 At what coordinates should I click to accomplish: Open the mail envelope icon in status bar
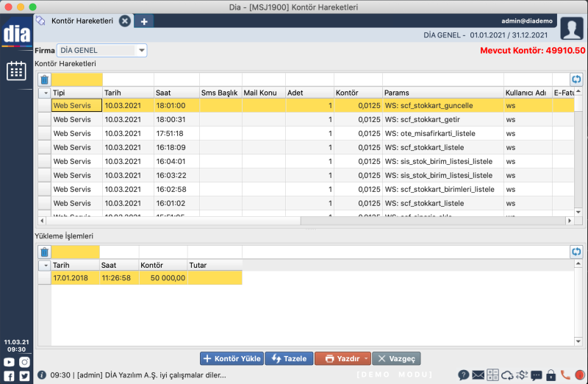pyautogui.click(x=478, y=375)
